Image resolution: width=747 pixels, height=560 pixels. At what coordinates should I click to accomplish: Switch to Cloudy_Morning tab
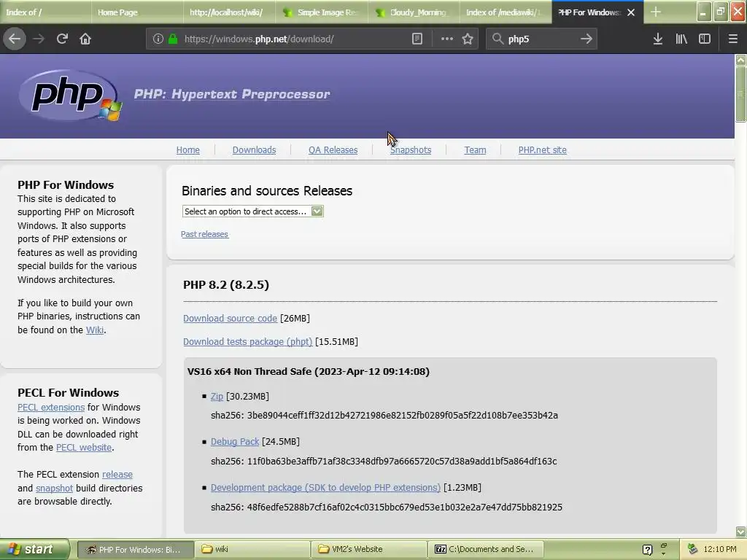pos(414,12)
